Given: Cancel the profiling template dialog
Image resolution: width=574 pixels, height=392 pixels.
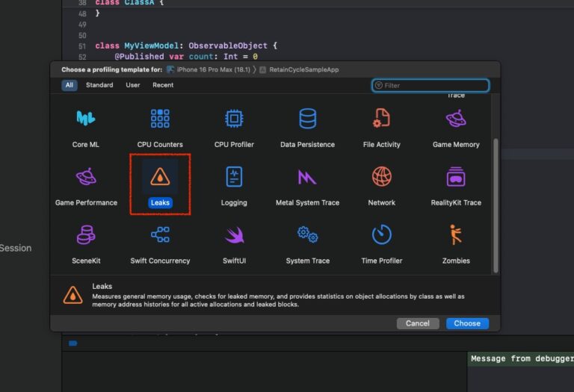Looking at the screenshot, I should [x=418, y=323].
